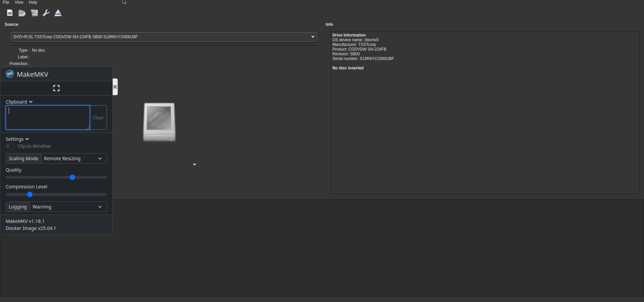
Task: Open the File menu
Action: (6, 2)
